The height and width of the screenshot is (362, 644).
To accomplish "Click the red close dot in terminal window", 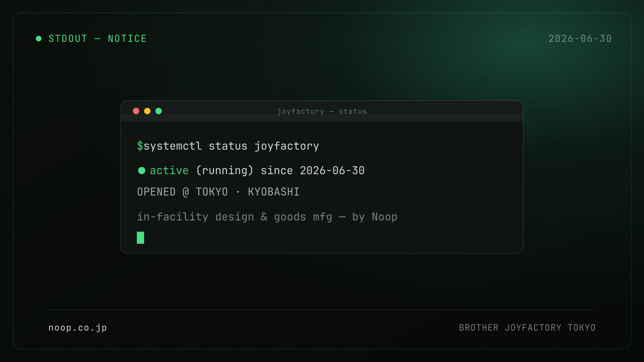I will click(x=136, y=111).
